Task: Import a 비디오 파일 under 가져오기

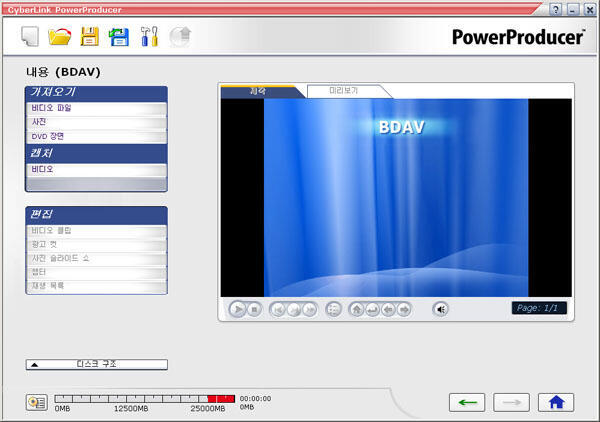Action: pyautogui.click(x=96, y=109)
